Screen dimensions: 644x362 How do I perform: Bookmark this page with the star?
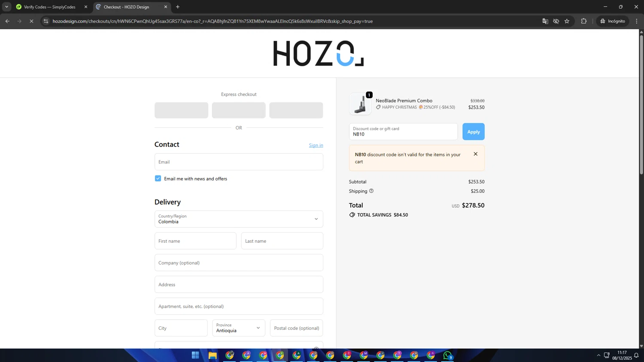(x=567, y=21)
